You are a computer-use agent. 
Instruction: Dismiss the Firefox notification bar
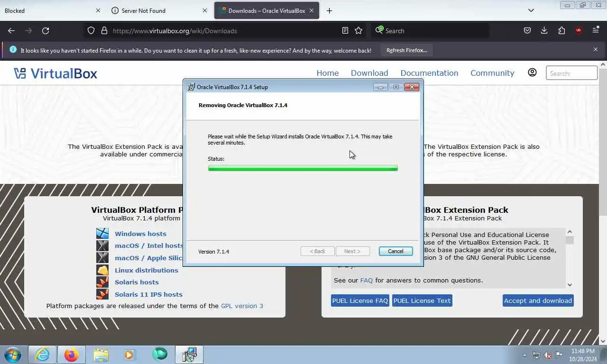click(596, 49)
